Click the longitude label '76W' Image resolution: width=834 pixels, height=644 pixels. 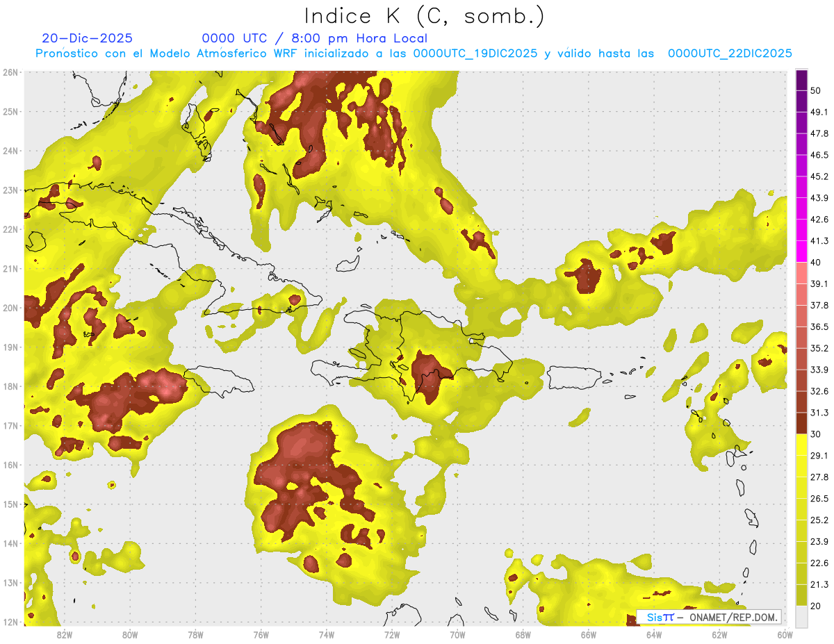point(261,635)
